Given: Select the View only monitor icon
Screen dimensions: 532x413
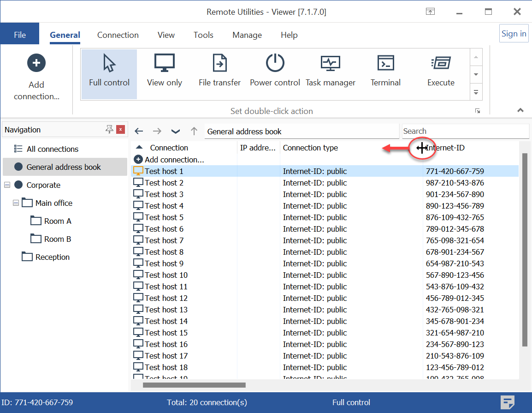Looking at the screenshot, I should pos(165,63).
